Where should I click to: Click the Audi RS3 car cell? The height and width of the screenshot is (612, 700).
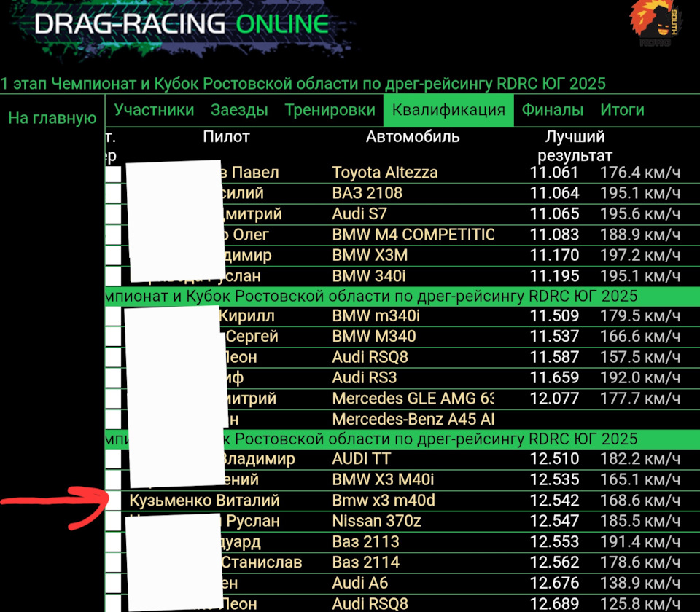(x=365, y=378)
